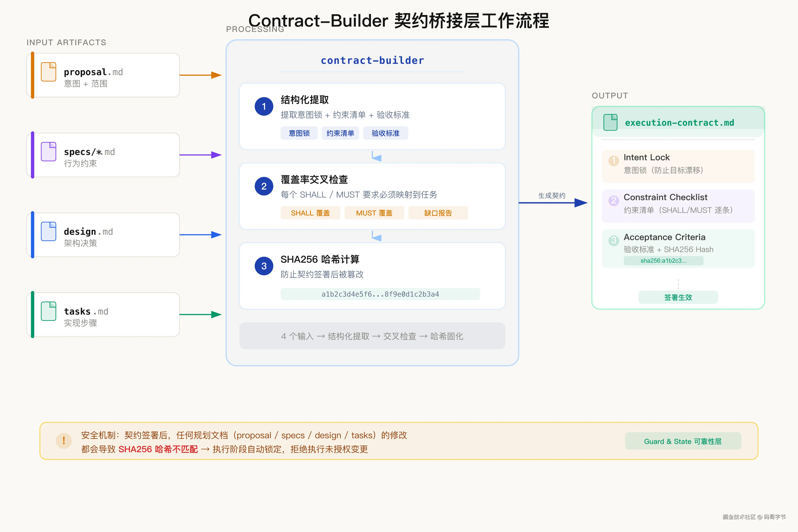This screenshot has width=798, height=532.
Task: Click the tasks.md filename text
Action: [86, 311]
